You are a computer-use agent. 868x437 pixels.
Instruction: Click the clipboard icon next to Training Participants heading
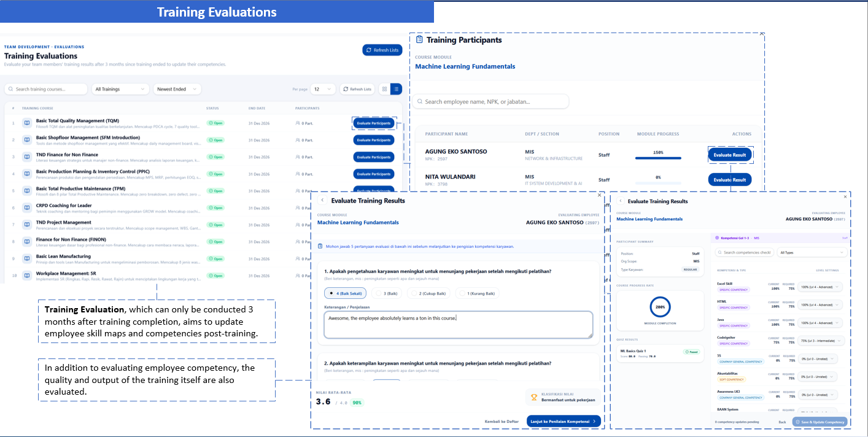pos(419,40)
